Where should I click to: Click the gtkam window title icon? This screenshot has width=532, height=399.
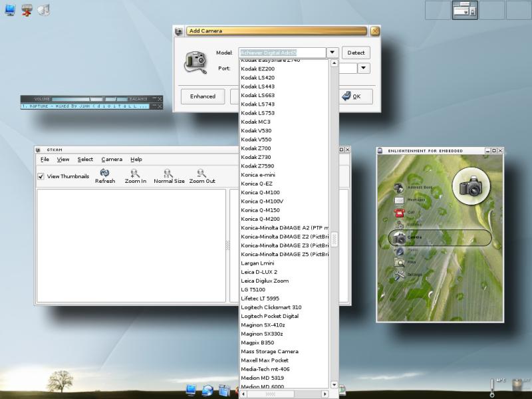tap(39, 150)
